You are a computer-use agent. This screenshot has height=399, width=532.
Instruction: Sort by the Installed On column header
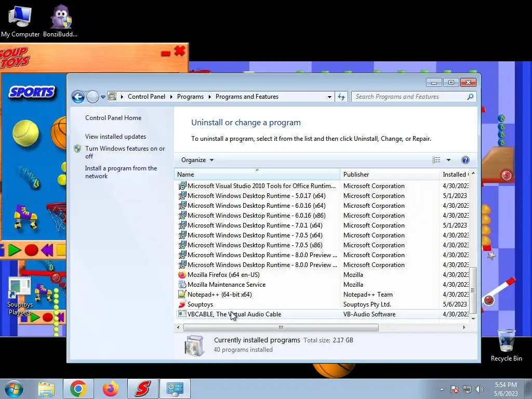[455, 175]
